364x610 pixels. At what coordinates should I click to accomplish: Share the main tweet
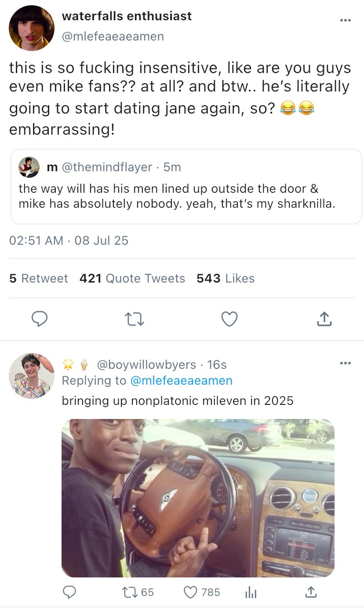[324, 319]
